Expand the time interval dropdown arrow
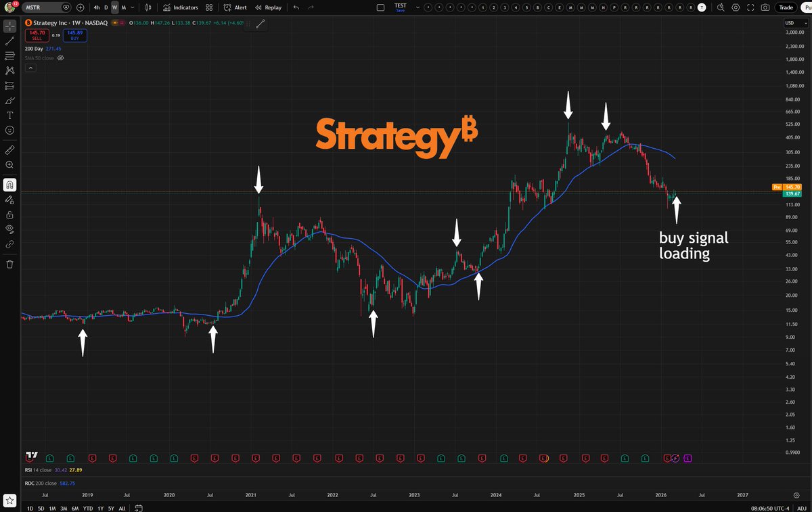This screenshot has height=512, width=812. click(132, 7)
